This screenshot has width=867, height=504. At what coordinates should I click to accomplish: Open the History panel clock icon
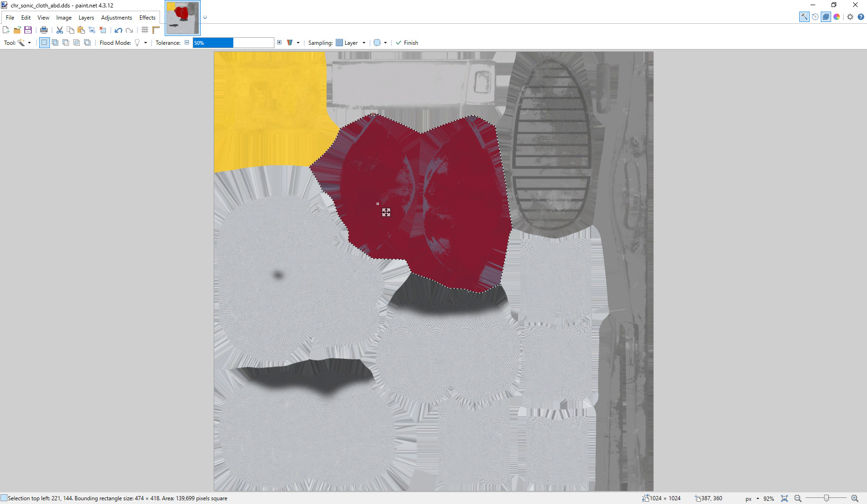click(x=815, y=17)
